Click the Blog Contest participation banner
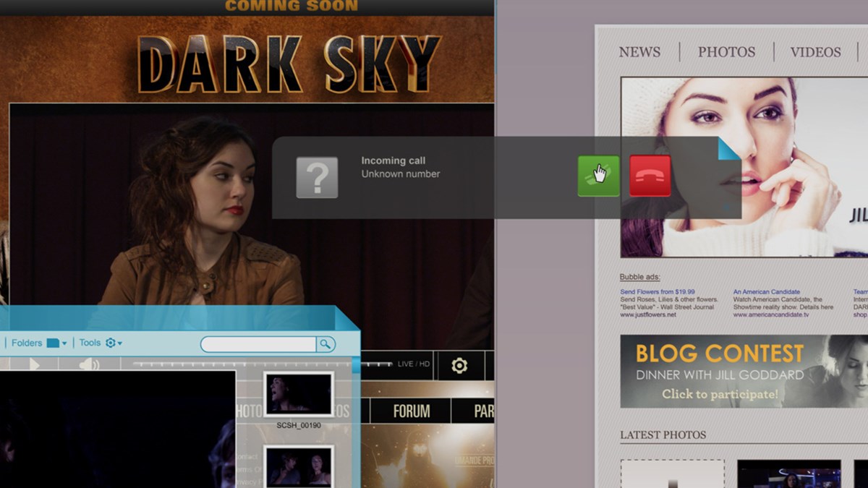The width and height of the screenshot is (868, 488). (744, 372)
